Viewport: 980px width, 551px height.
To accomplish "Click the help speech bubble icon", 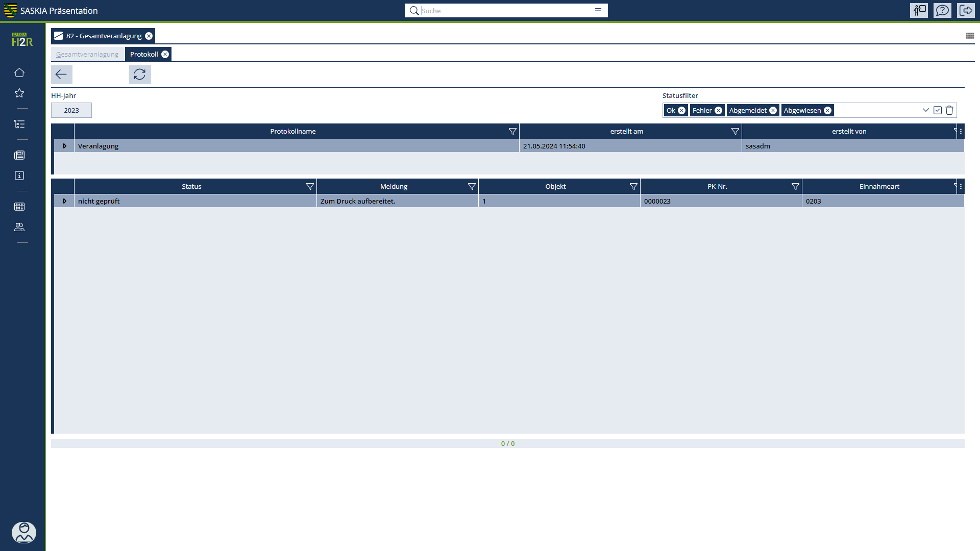I will tap(942, 11).
